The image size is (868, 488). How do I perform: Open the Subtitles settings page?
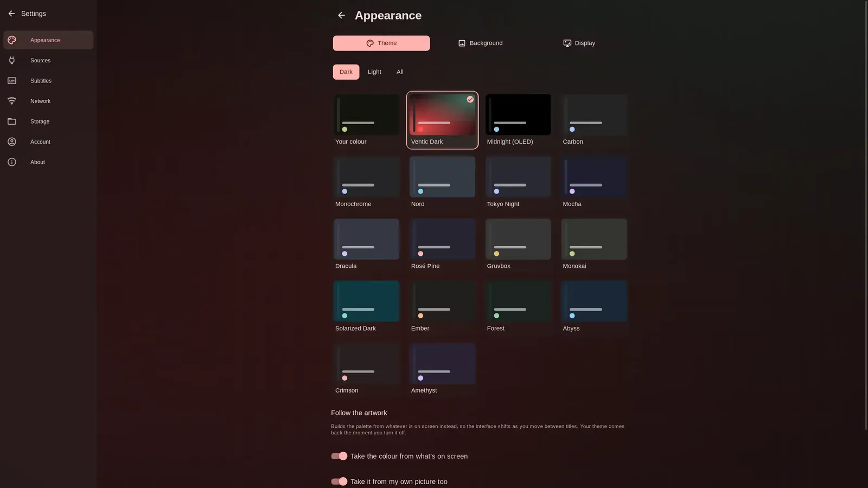pyautogui.click(x=48, y=81)
